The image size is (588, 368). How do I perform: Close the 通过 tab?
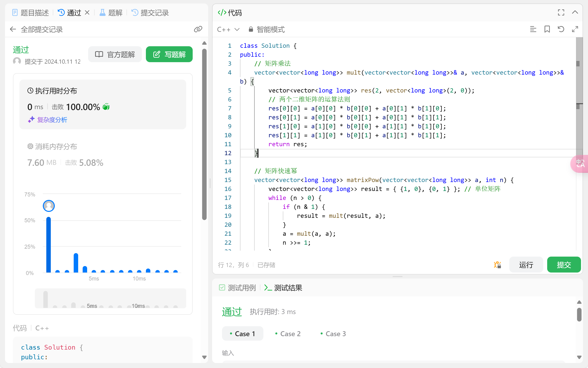click(87, 12)
